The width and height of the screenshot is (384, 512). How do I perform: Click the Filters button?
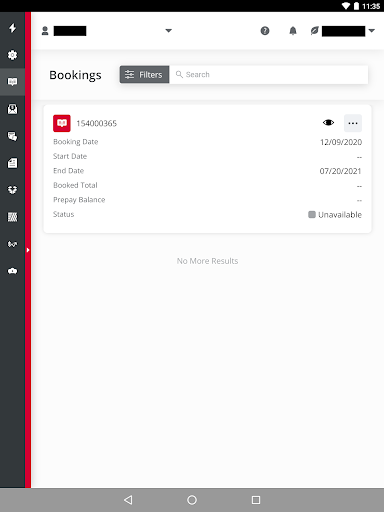click(x=144, y=74)
